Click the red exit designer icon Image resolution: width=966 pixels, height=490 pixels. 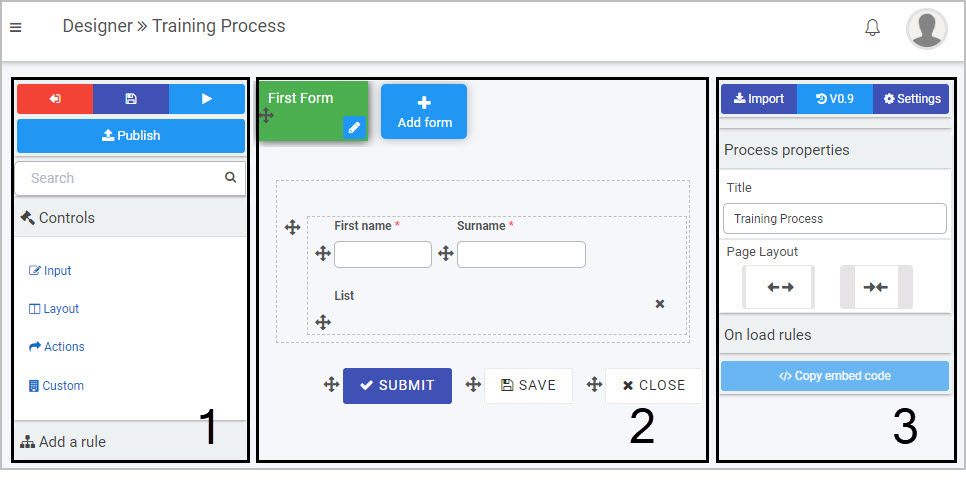55,99
